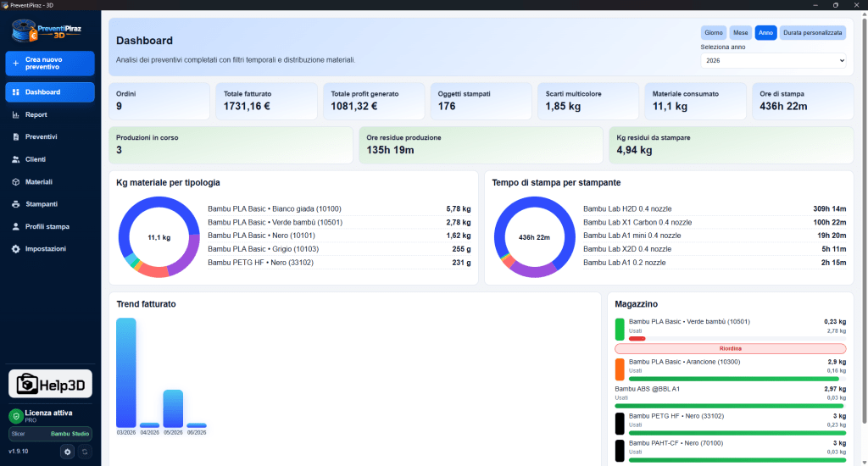Open Impostazioni from the sidebar

(50, 249)
